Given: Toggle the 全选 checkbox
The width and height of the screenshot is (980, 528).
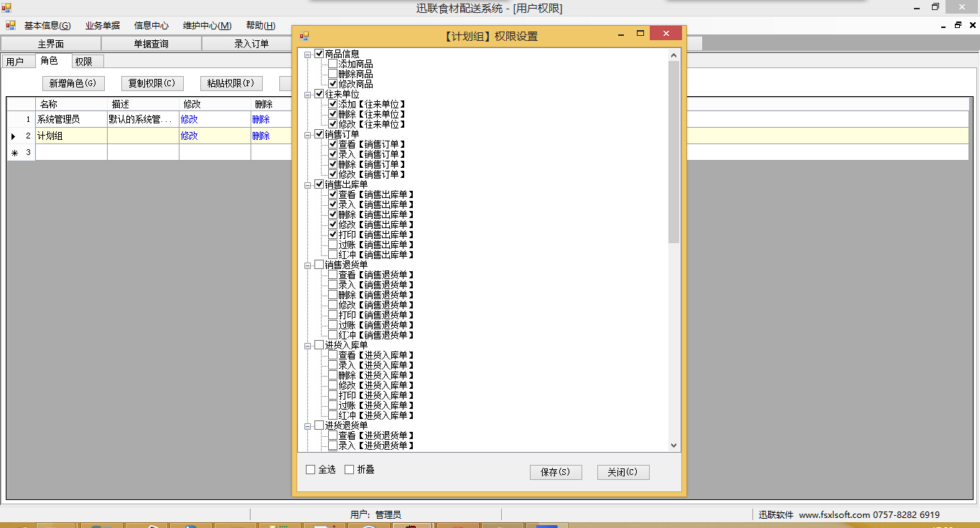Looking at the screenshot, I should [311, 470].
